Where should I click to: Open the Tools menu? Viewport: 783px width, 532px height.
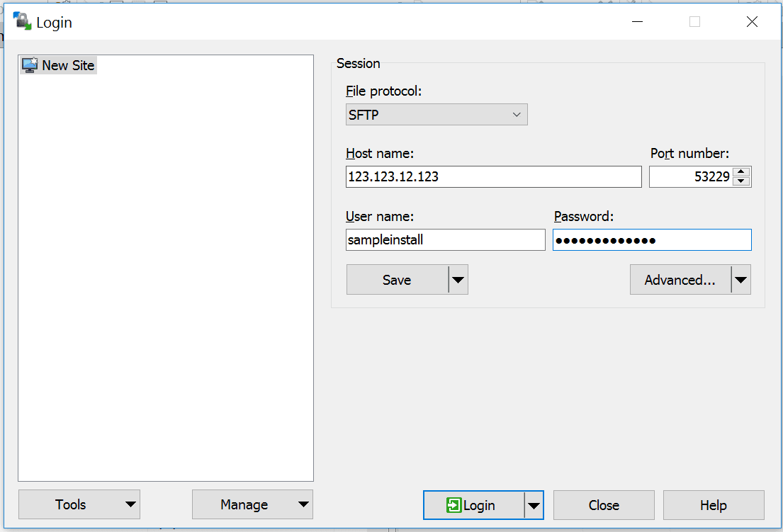(79, 504)
